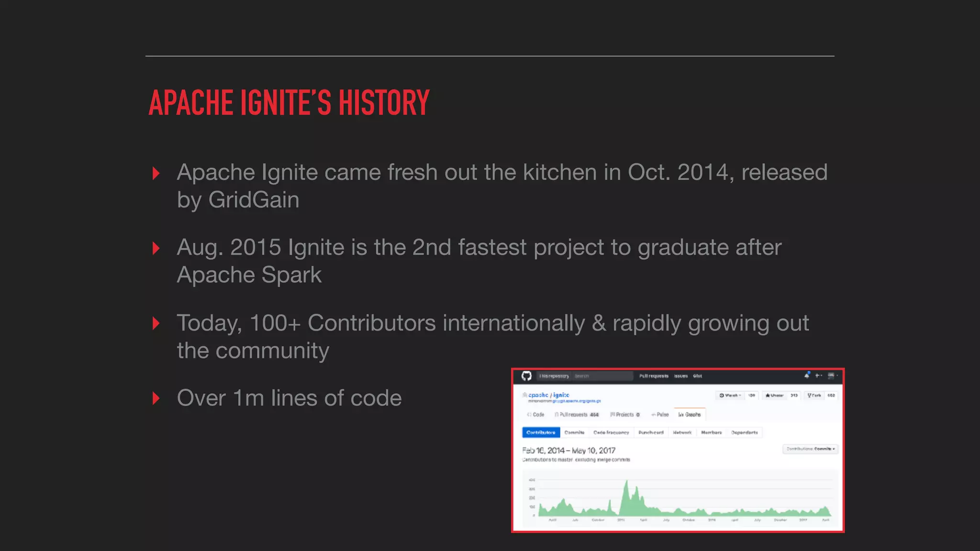Open Pull requests in the GitHub header
The image size is (980, 551).
tap(654, 376)
